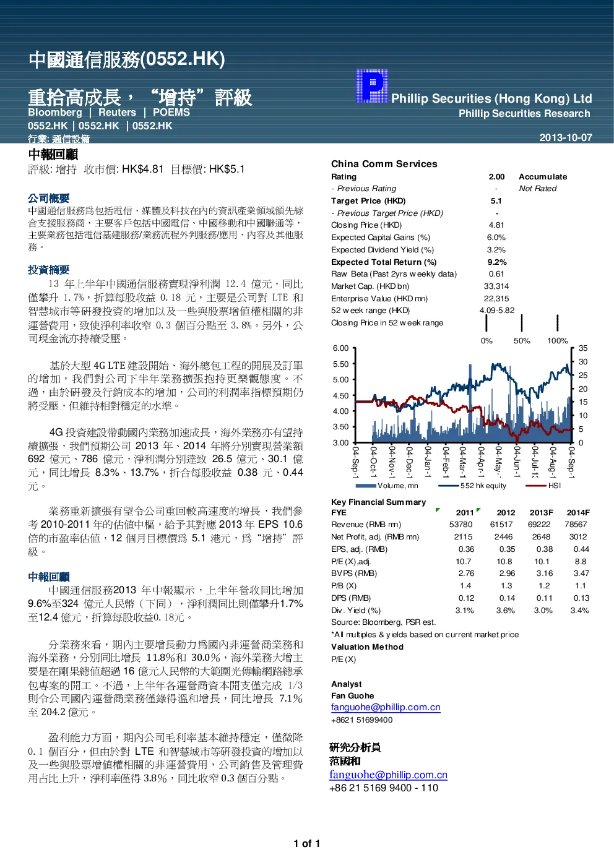Select the Market Cap value 33,314
The image size is (614, 868).
(496, 286)
